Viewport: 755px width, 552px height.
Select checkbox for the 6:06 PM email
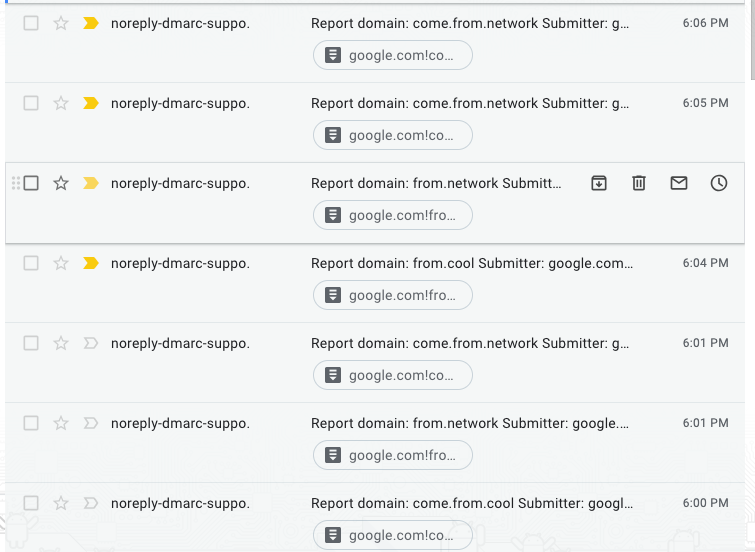point(31,23)
